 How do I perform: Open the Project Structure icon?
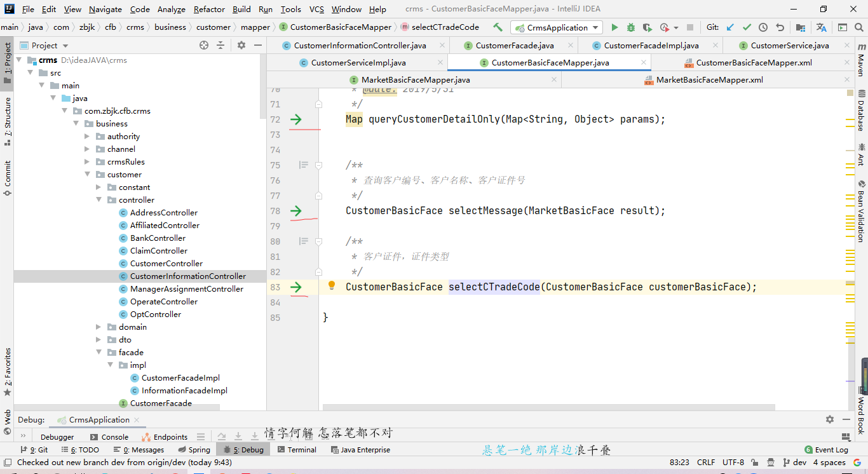click(x=800, y=27)
